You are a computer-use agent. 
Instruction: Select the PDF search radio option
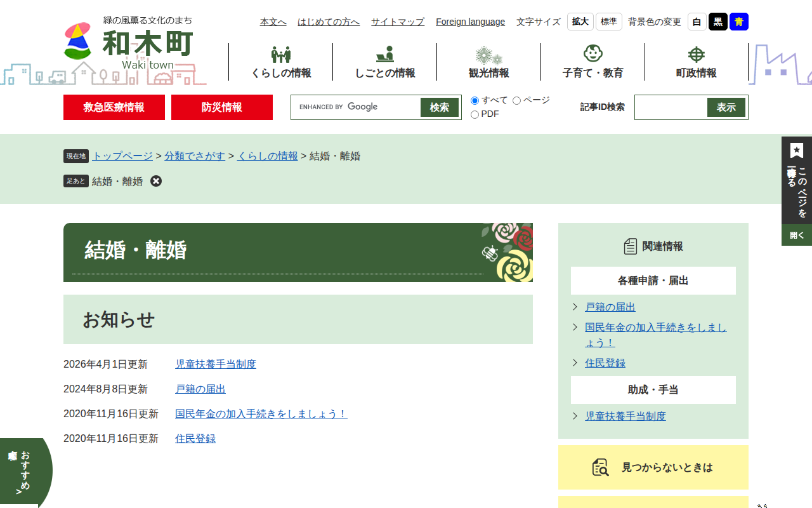475,114
